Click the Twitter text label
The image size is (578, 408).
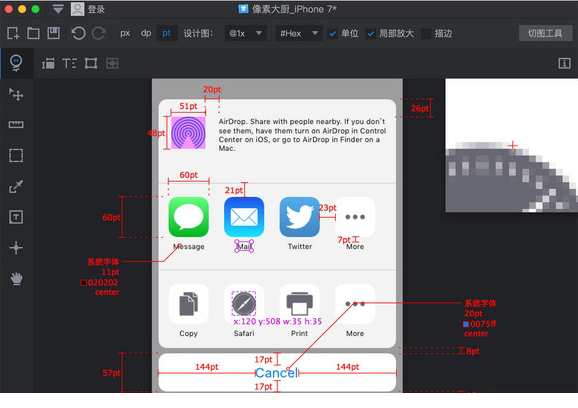click(x=300, y=246)
